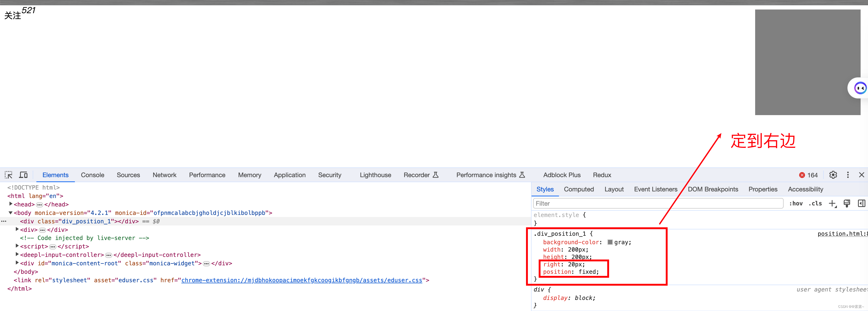Toggle element classes with .cls

[816, 203]
